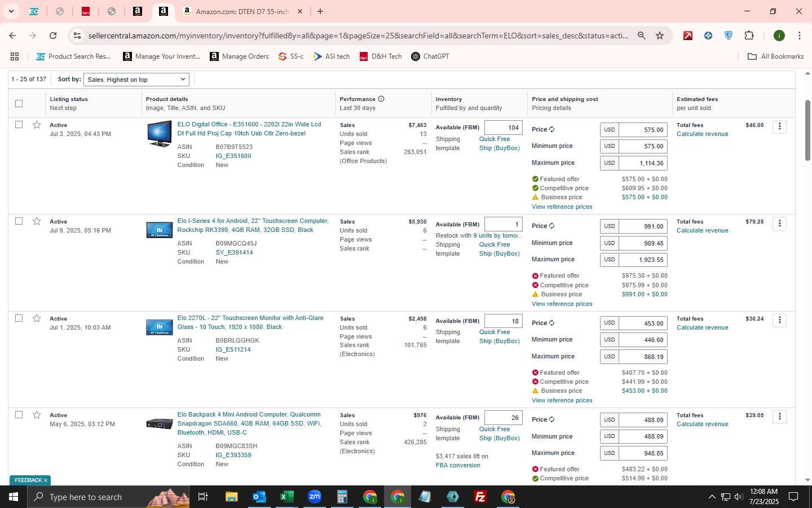Open the Manage Orders bookmark
812x508 pixels.
pos(239,56)
